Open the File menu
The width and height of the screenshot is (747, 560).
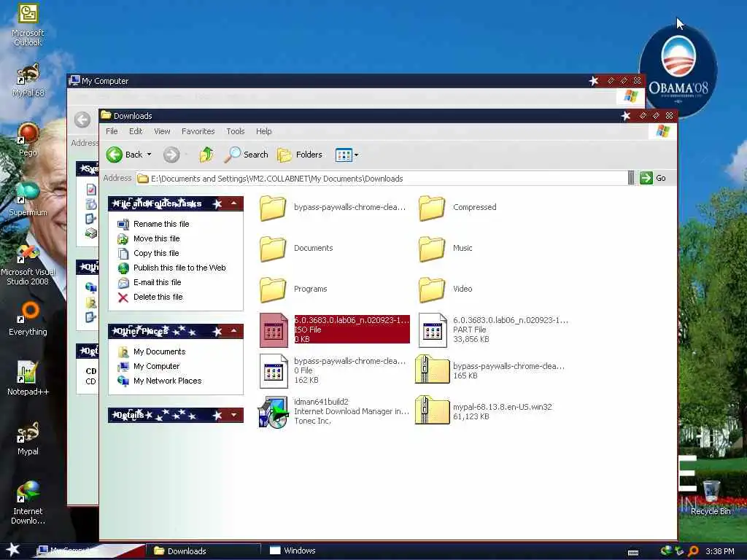coord(112,131)
